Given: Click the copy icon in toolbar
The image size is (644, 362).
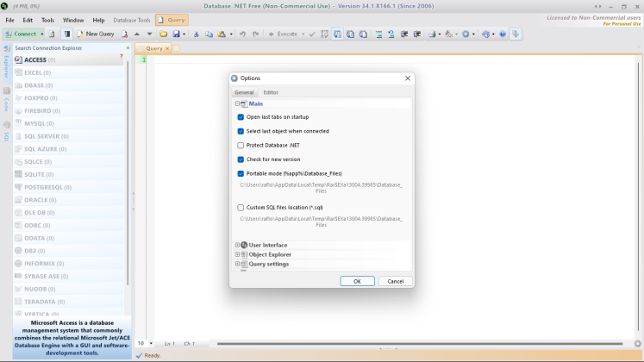Looking at the screenshot, I should point(209,34).
